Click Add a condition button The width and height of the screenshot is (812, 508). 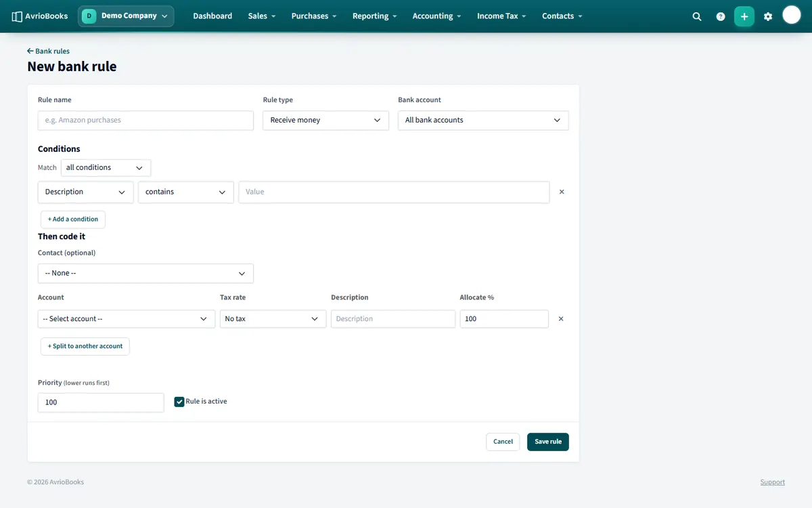(73, 219)
